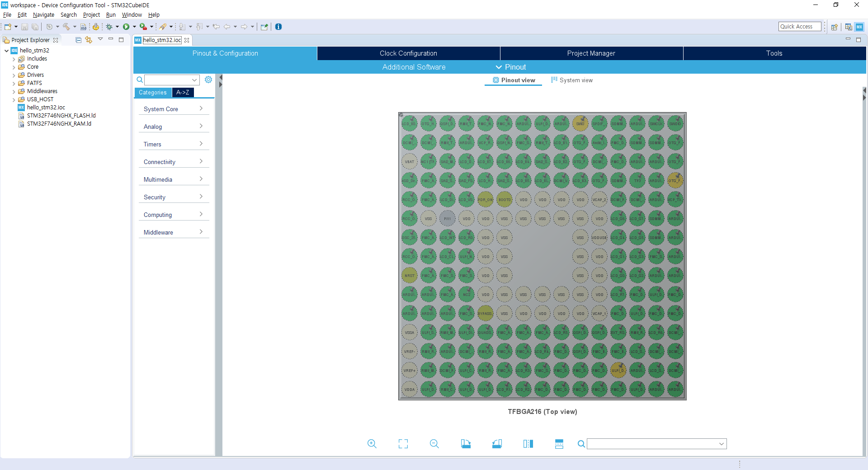Open the peripheral settings gear icon

coord(208,80)
